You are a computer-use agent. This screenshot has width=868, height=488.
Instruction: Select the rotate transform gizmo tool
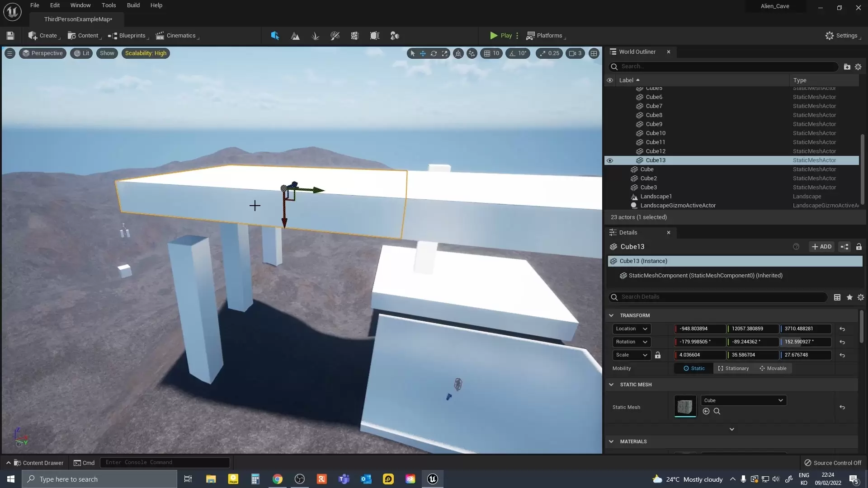(x=434, y=53)
